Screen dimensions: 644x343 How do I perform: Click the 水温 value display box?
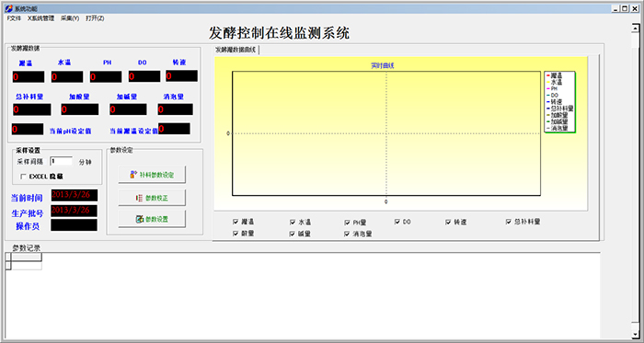[67, 76]
